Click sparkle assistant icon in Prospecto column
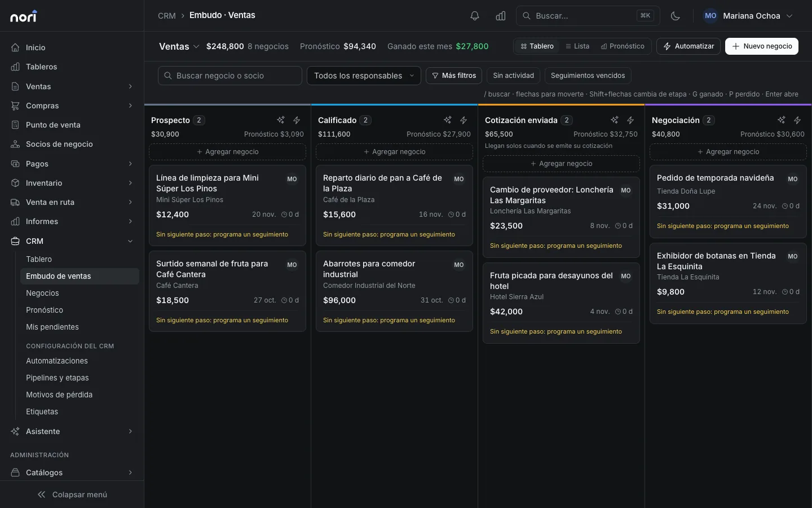The image size is (812, 508). (281, 120)
